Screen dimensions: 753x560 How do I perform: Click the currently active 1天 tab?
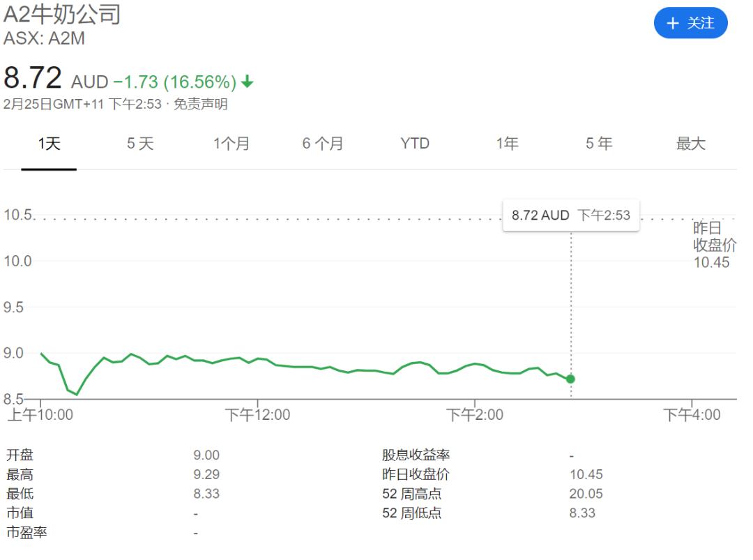(47, 143)
